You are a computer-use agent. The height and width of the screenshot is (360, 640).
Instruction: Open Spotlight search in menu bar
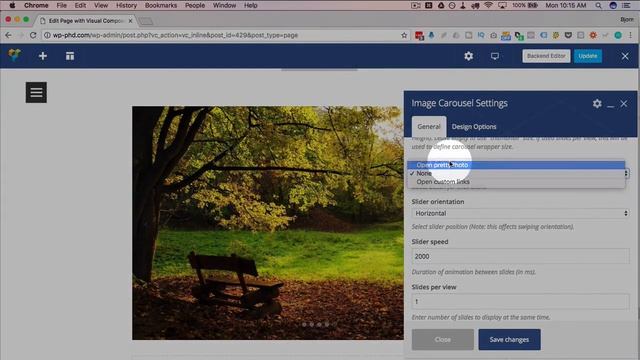598,5
